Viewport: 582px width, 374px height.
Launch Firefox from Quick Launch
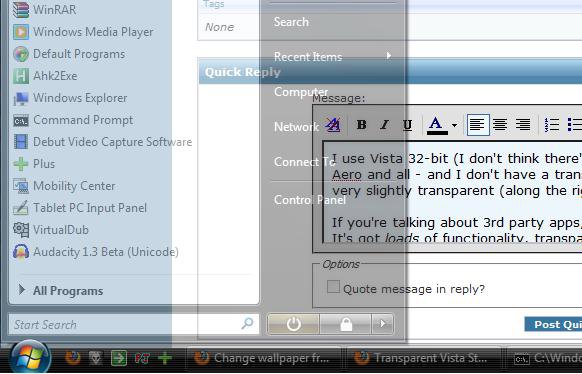click(73, 358)
